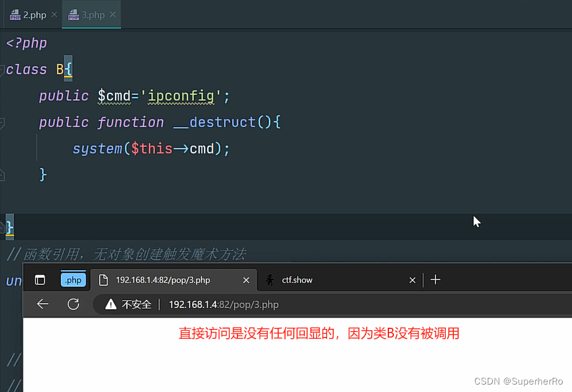Click the 不安全 label in the address bar
Image resolution: width=572 pixels, height=392 pixels.
click(x=137, y=304)
